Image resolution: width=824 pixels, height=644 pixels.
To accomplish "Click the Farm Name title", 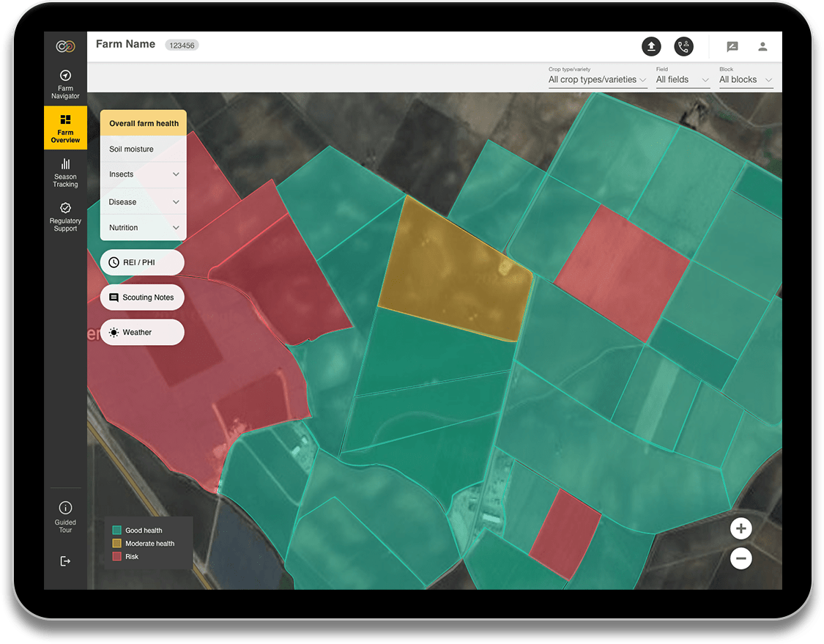I will [125, 44].
